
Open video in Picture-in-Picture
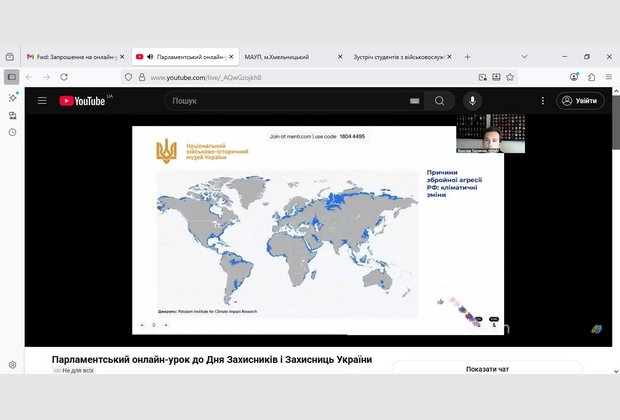(482, 77)
